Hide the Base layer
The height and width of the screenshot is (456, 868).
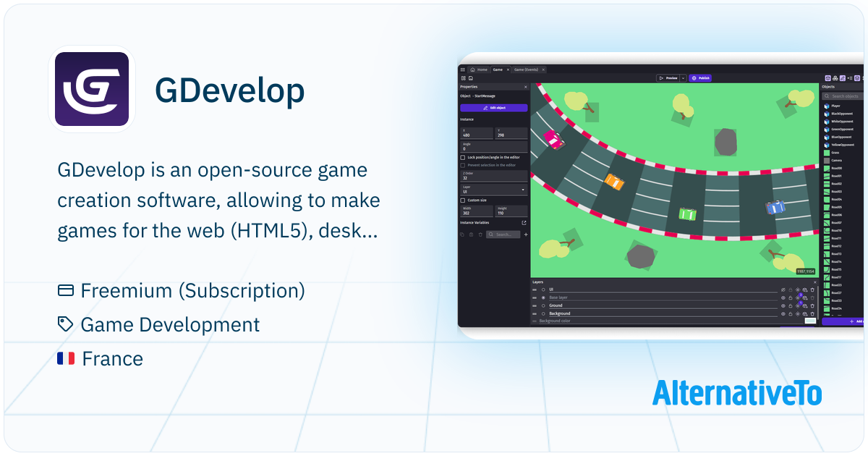coord(783,297)
